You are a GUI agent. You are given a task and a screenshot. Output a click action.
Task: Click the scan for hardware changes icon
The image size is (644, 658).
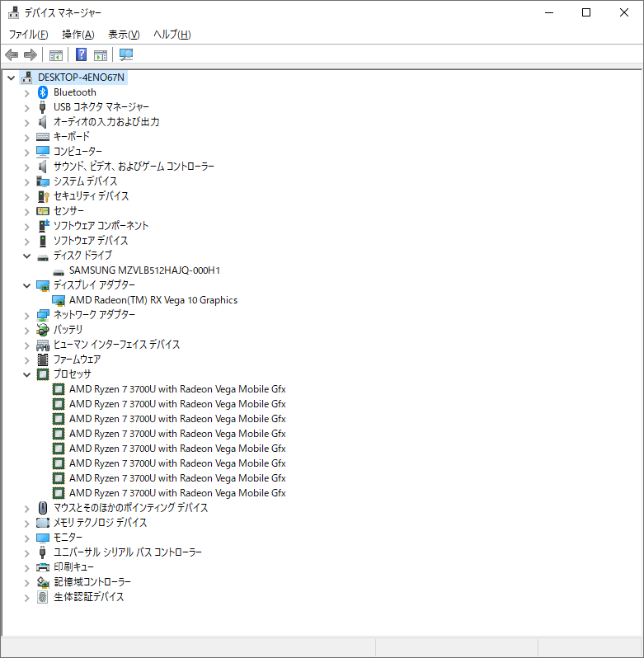click(x=126, y=54)
